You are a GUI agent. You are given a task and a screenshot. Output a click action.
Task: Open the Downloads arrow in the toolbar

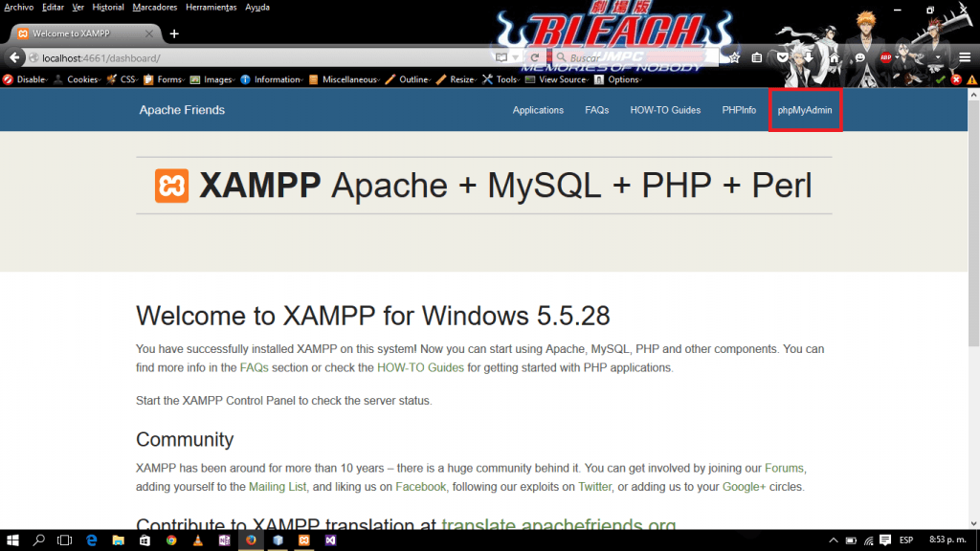pos(809,57)
